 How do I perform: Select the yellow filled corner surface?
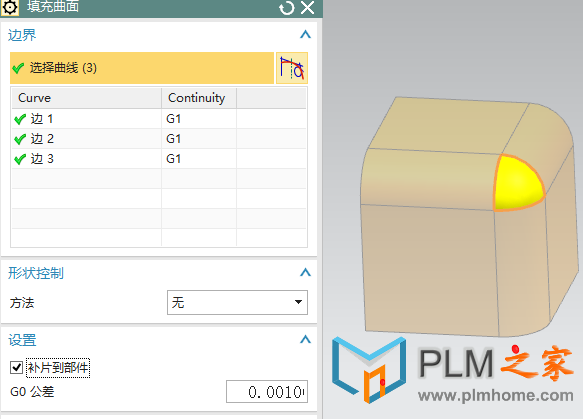[518, 183]
